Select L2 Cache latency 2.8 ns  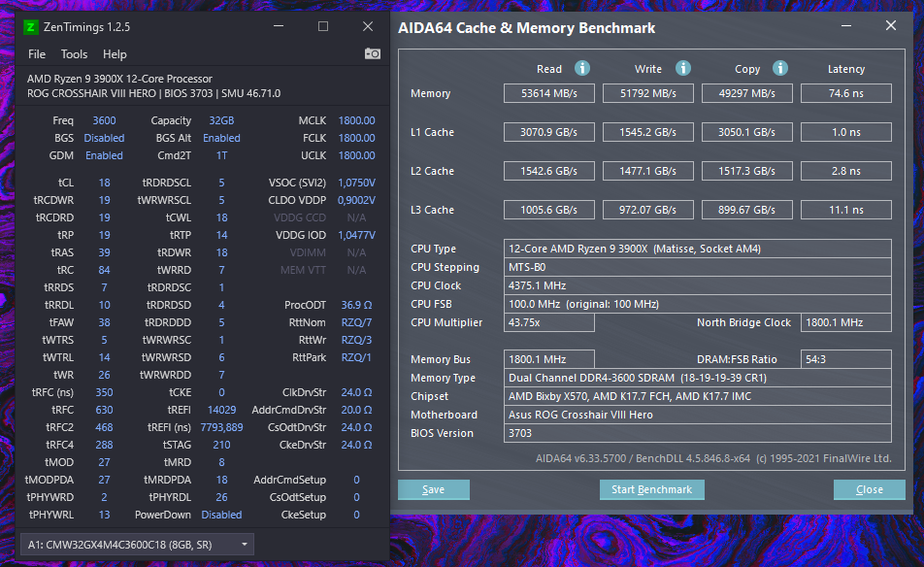coord(846,171)
